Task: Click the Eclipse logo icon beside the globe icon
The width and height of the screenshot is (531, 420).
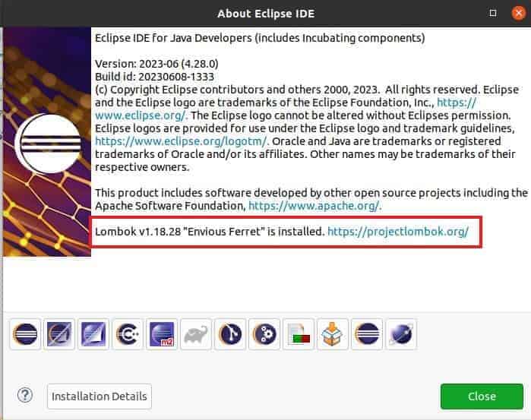Action: pos(367,334)
